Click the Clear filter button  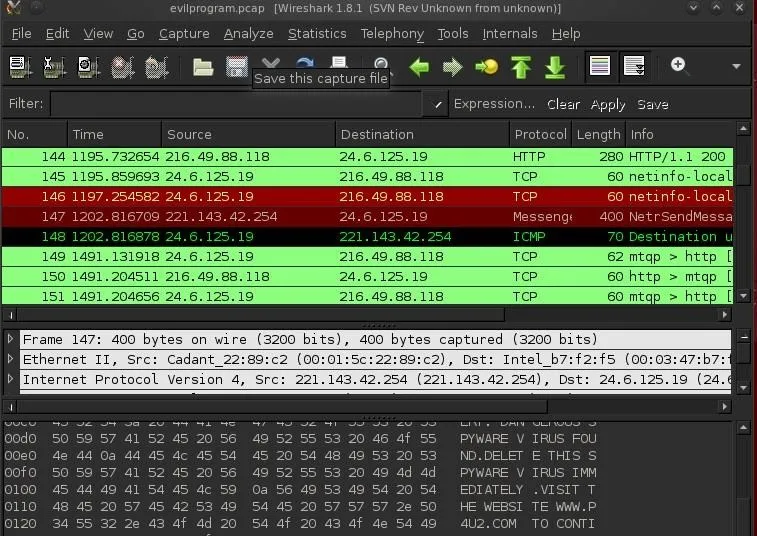(x=563, y=104)
